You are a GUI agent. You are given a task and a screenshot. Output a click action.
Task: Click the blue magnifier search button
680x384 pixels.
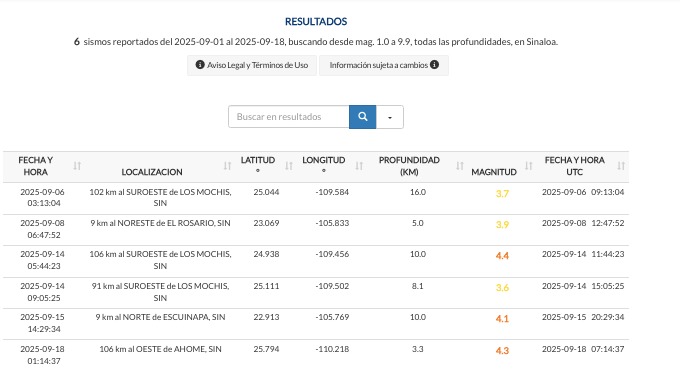(x=363, y=117)
